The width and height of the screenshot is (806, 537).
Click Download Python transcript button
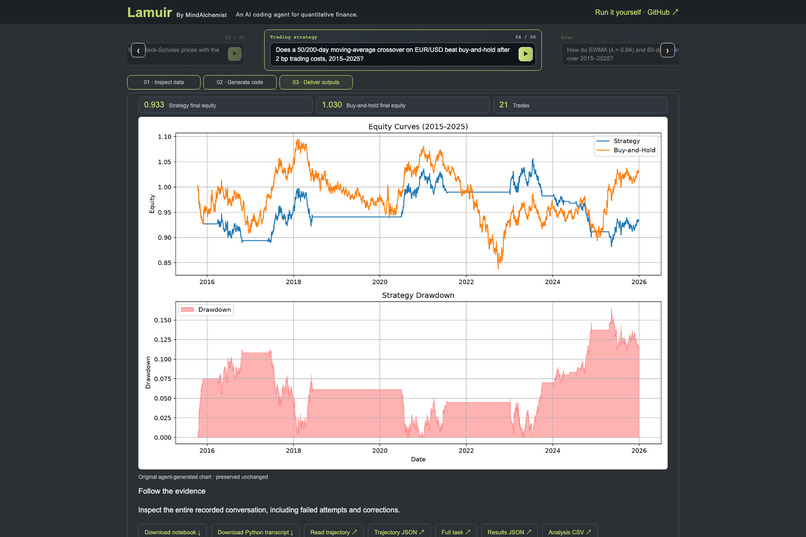point(255,532)
